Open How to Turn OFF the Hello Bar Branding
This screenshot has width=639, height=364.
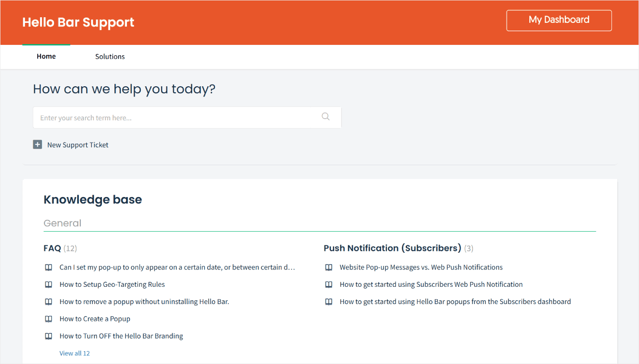[x=121, y=336]
